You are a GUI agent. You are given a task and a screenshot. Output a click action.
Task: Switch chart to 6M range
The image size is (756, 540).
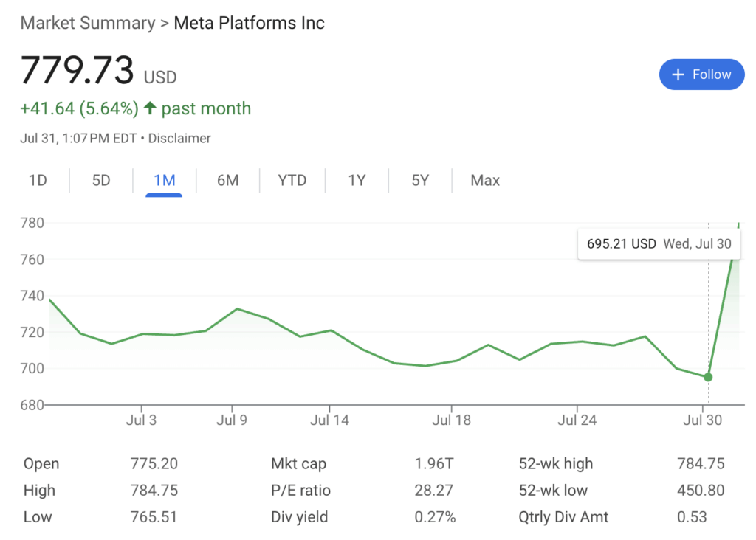point(227,180)
